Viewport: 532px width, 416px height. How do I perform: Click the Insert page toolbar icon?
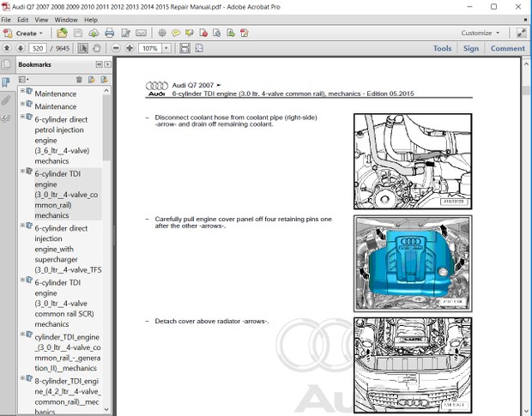point(245,33)
